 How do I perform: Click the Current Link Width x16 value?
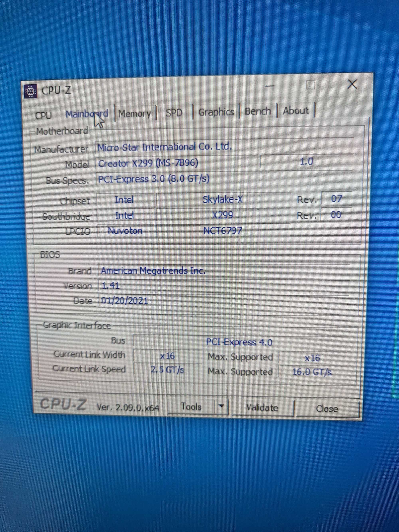click(167, 356)
